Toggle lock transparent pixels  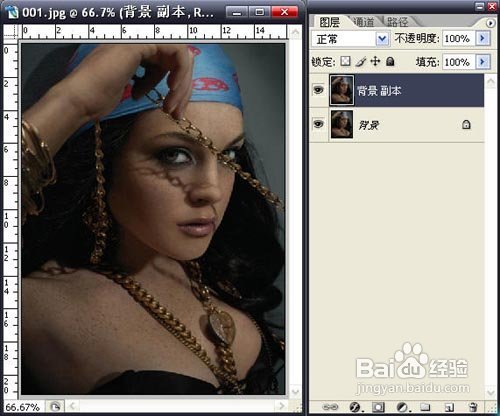[345, 61]
